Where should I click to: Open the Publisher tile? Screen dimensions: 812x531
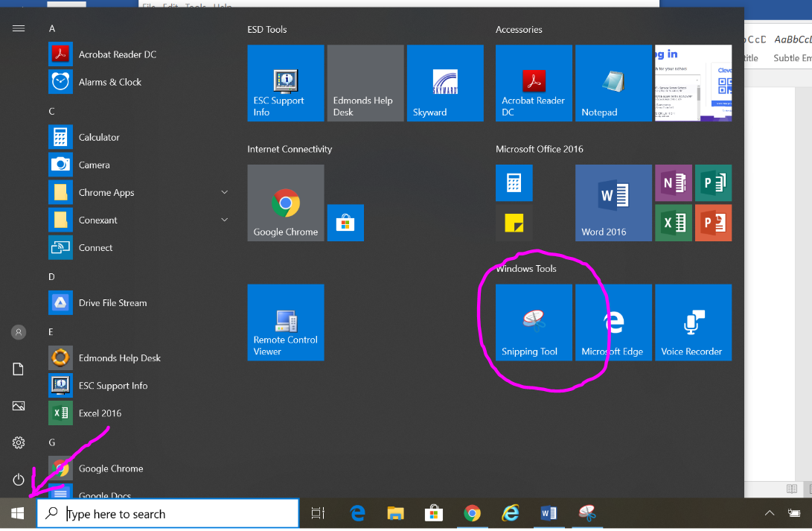[x=713, y=183]
